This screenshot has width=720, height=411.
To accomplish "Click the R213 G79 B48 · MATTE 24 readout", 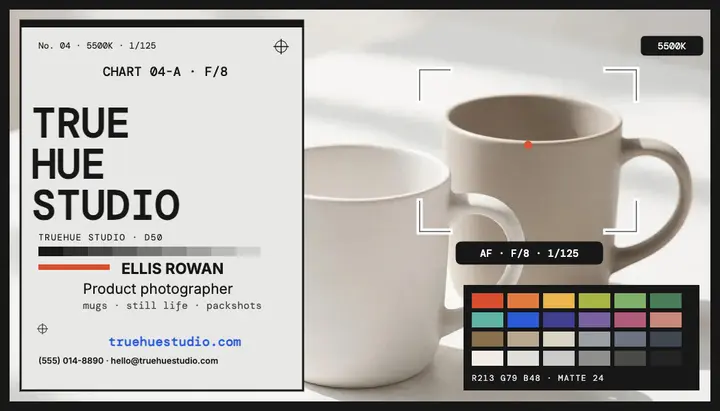I will point(538,378).
